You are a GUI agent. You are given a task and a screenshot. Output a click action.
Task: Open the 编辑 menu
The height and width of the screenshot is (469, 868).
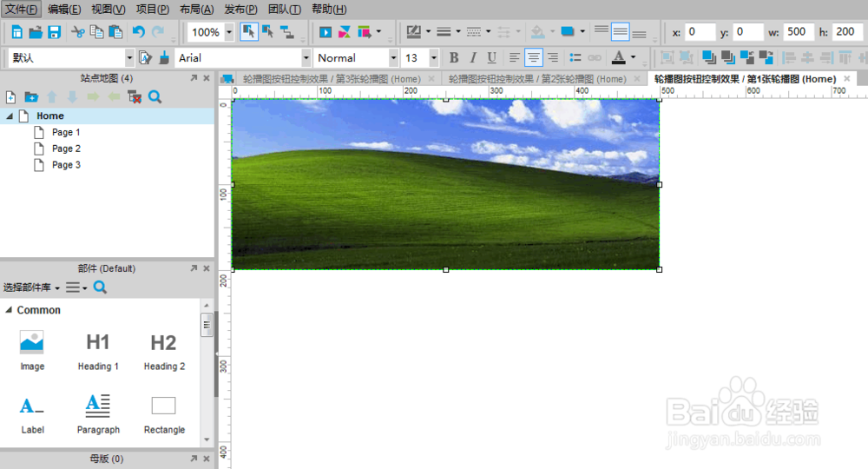(64, 9)
